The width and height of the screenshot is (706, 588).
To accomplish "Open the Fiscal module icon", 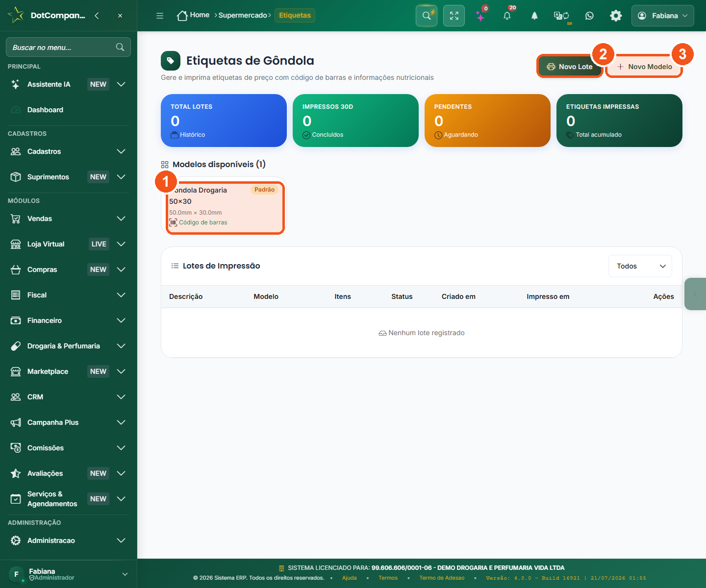I will [16, 295].
